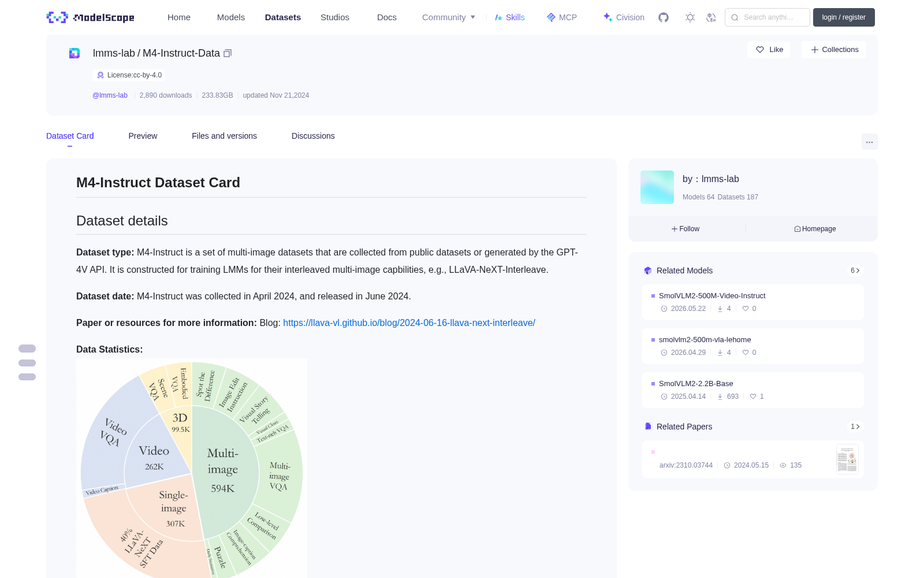Click the first floating sidebar pill

(27, 349)
